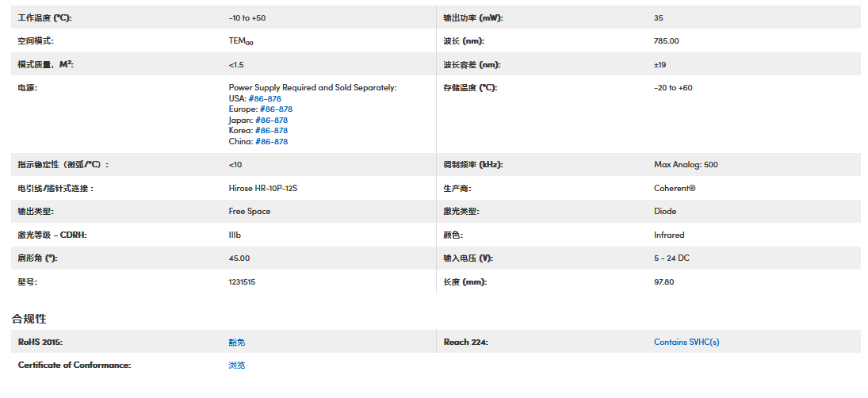Click the Max Analog: 500 value
Screen dimensions: 868x398
pyautogui.click(x=686, y=165)
